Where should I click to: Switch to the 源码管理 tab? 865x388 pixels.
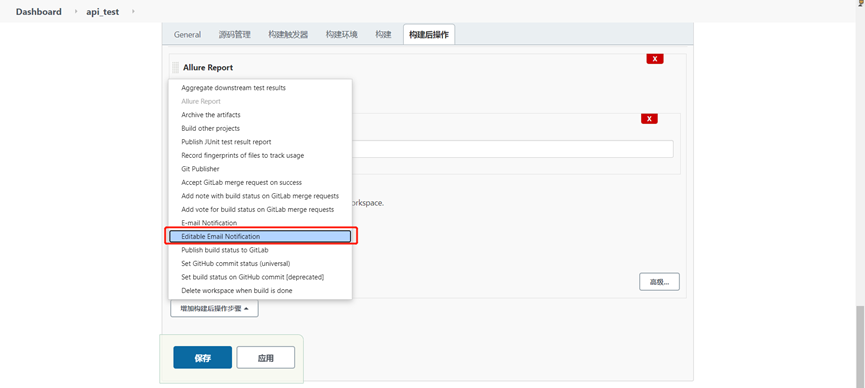coord(234,34)
